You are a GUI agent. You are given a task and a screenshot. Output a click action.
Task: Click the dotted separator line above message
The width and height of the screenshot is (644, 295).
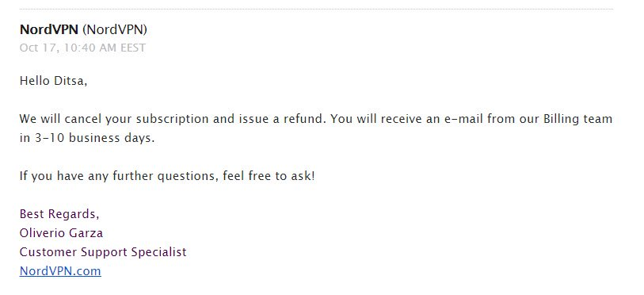316,9
